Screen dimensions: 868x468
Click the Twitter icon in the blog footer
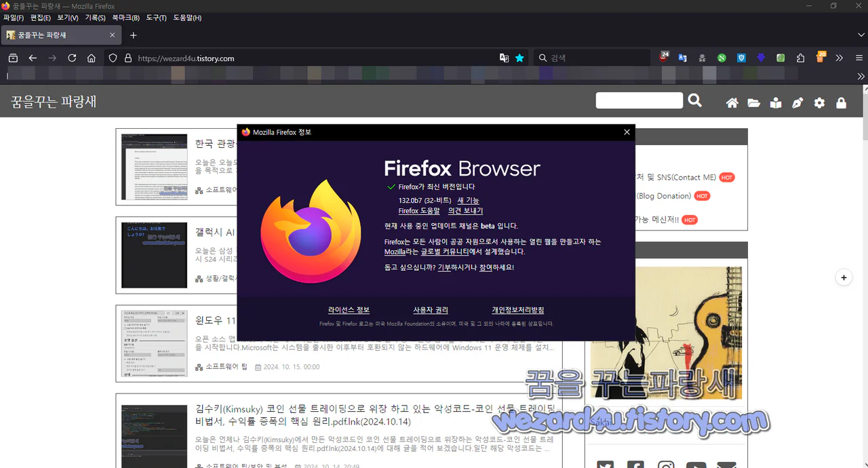tap(605, 465)
